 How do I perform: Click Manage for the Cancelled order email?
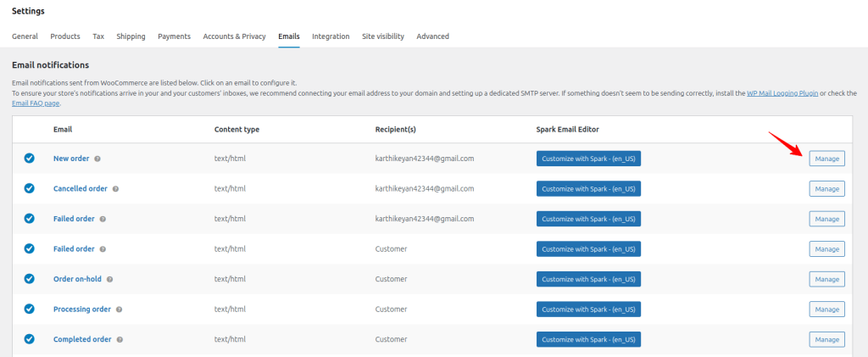(827, 189)
